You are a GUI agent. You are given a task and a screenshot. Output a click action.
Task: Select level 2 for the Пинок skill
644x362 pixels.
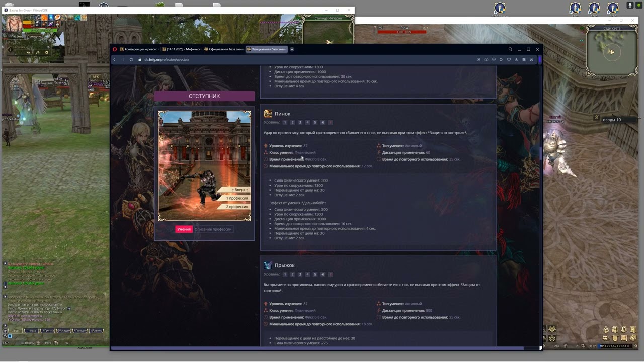click(x=292, y=122)
